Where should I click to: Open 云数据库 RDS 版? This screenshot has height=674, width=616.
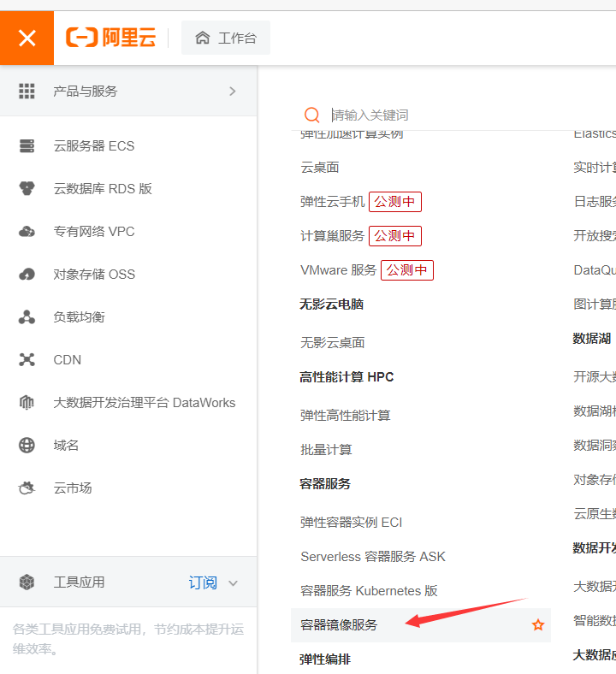click(x=103, y=188)
